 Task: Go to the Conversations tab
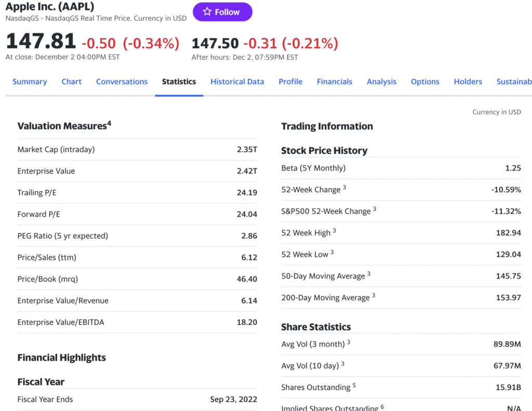pyautogui.click(x=122, y=82)
